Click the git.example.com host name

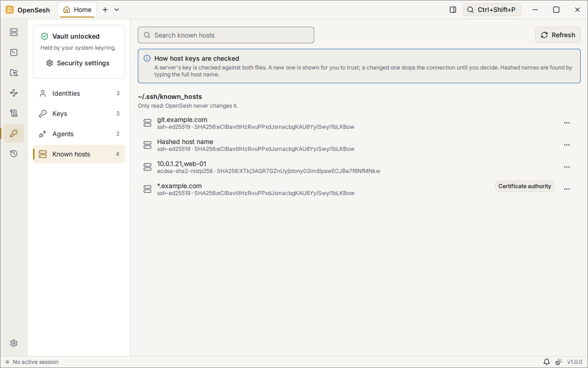182,120
